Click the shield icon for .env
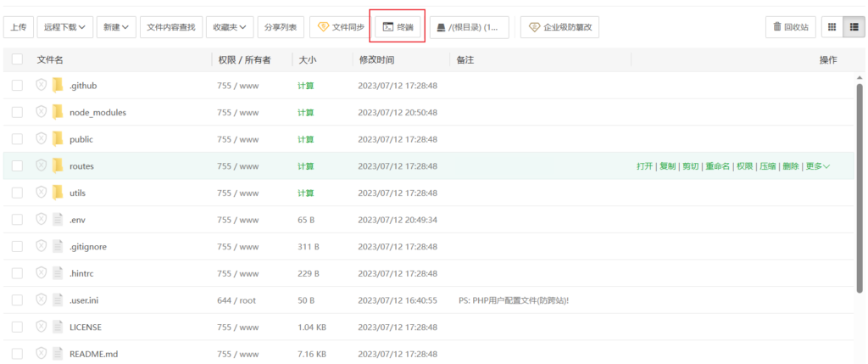868x364 pixels. pyautogui.click(x=41, y=219)
